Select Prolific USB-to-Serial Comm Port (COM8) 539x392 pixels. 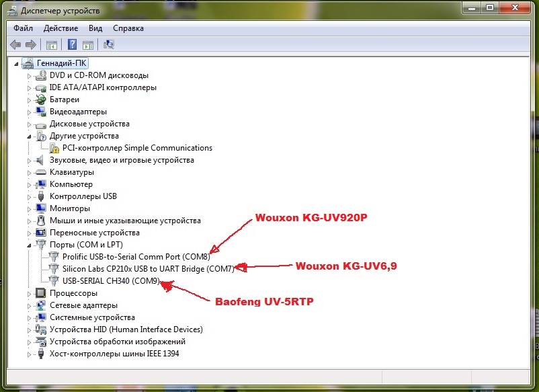(136, 257)
